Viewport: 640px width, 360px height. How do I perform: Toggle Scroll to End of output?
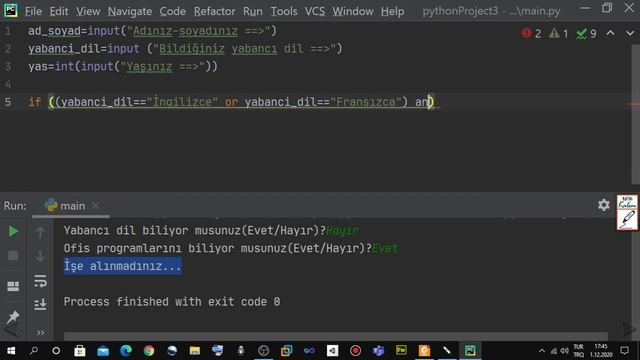(40, 304)
